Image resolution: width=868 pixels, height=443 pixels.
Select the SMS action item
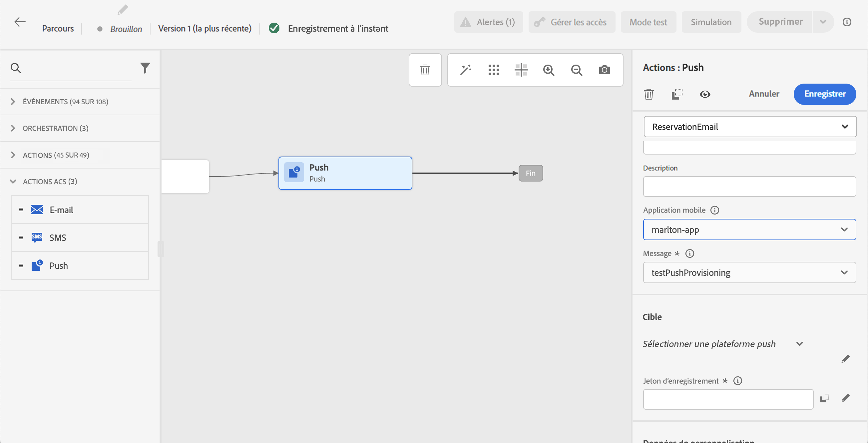coord(58,237)
